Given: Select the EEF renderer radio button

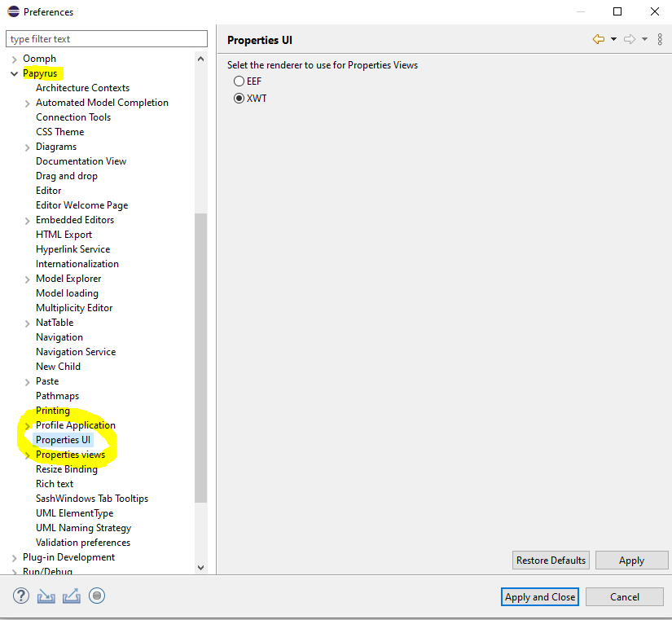Looking at the screenshot, I should click(239, 81).
